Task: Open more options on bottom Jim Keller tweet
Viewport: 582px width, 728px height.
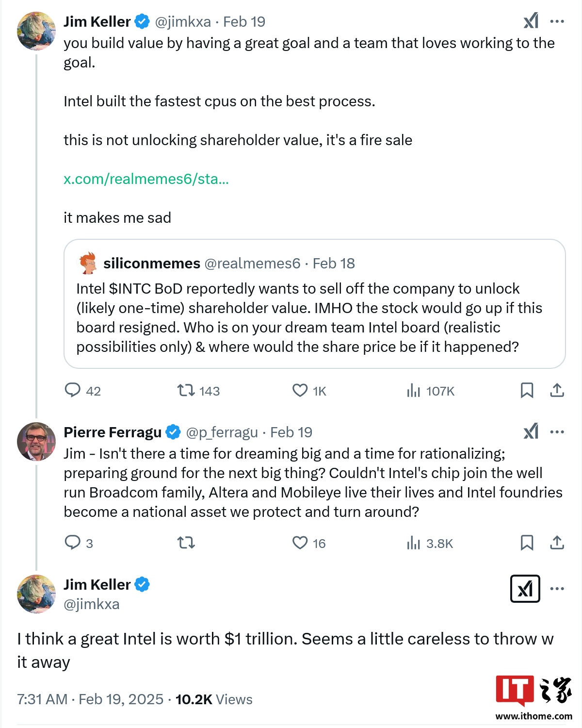Action: click(557, 589)
